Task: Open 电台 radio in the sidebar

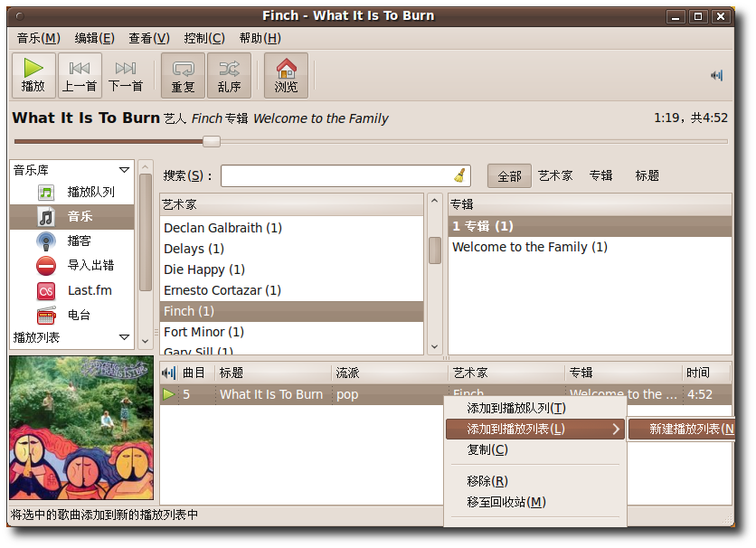Action: (71, 316)
